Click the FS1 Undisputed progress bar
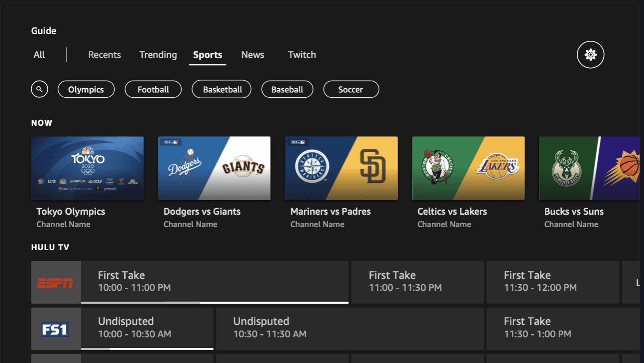 click(147, 349)
